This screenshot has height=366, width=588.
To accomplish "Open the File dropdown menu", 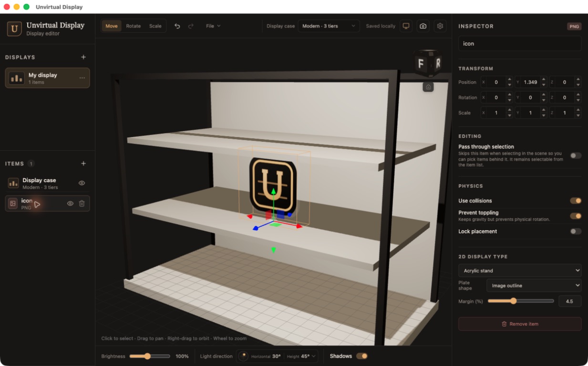I will click(x=213, y=26).
